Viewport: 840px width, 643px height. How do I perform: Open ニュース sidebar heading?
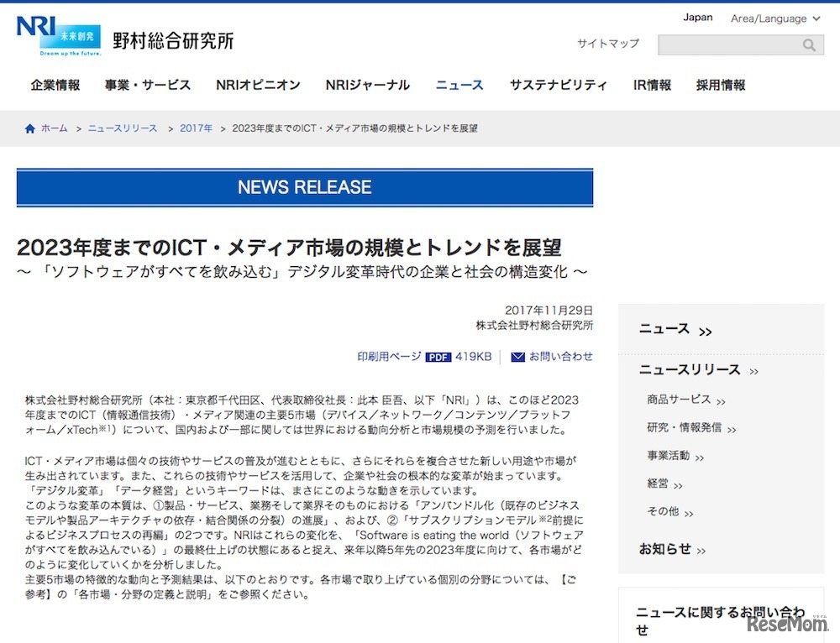pos(664,329)
